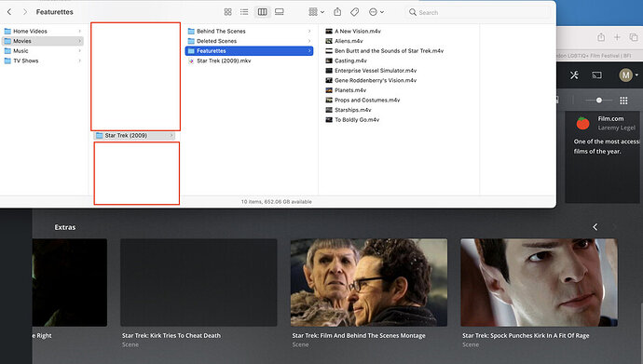Select the Home Videos folder
The image size is (643, 364).
pos(43,31)
